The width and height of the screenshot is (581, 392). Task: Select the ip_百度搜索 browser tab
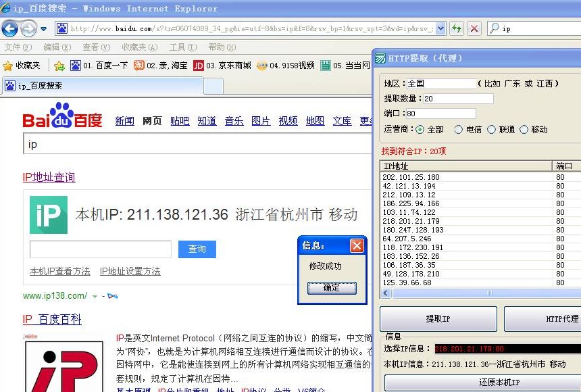(103, 86)
